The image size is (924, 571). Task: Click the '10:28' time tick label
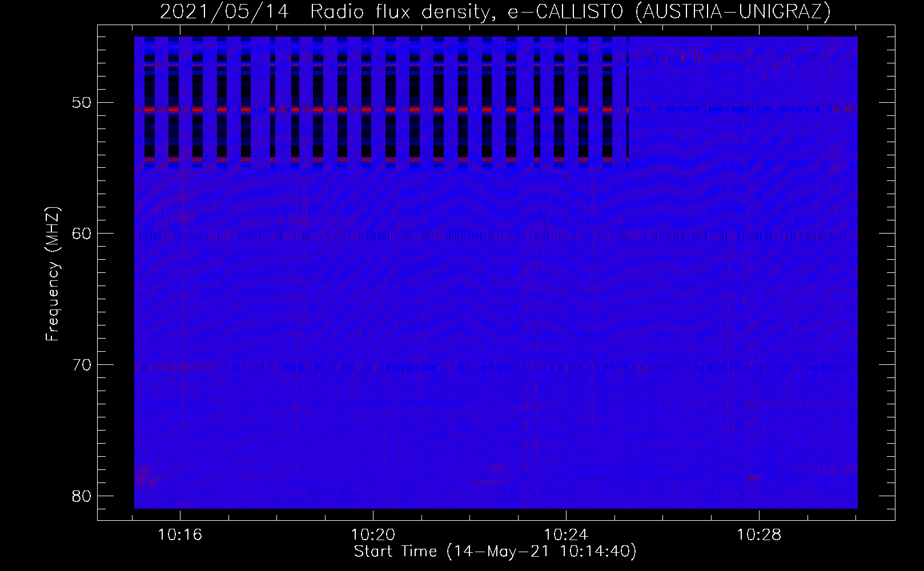pyautogui.click(x=759, y=535)
